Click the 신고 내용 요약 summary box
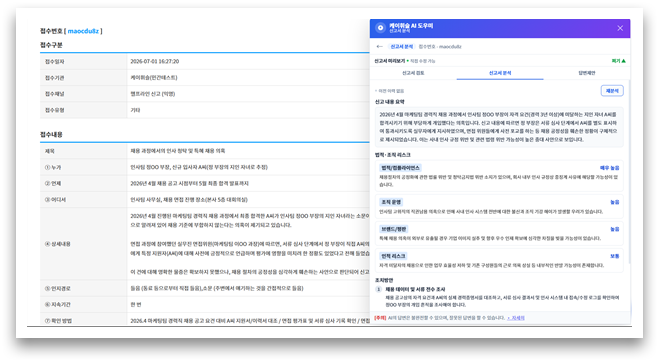657x360 pixels. tap(498, 127)
